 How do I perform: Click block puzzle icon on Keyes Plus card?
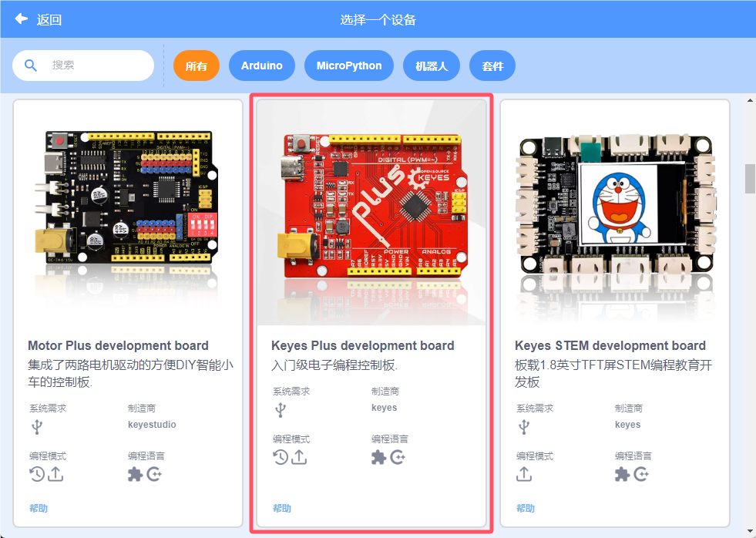[x=379, y=457]
